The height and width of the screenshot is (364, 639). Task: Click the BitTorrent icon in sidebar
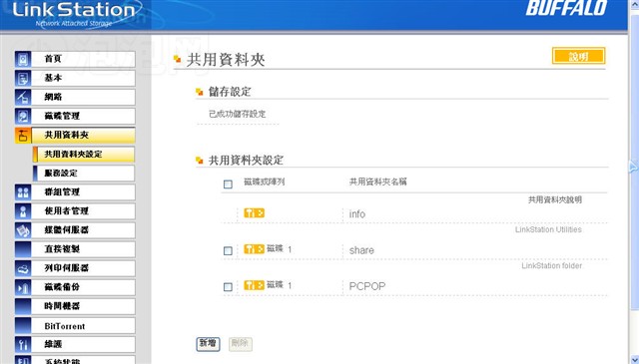point(23,326)
